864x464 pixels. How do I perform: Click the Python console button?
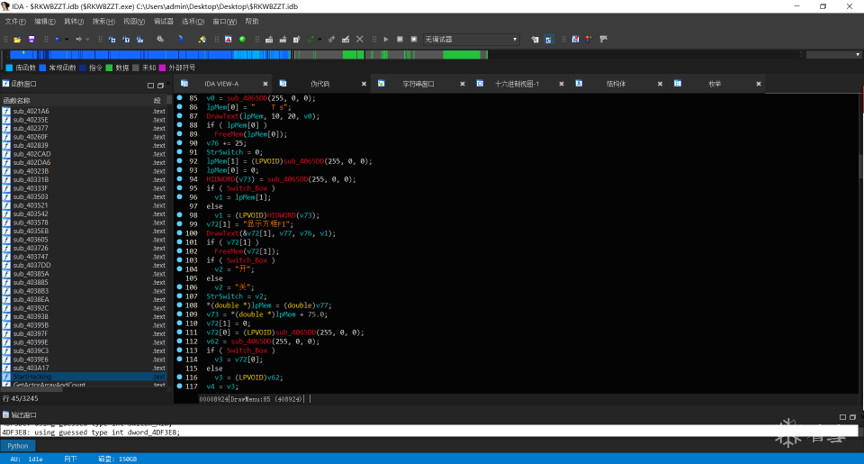pyautogui.click(x=18, y=446)
